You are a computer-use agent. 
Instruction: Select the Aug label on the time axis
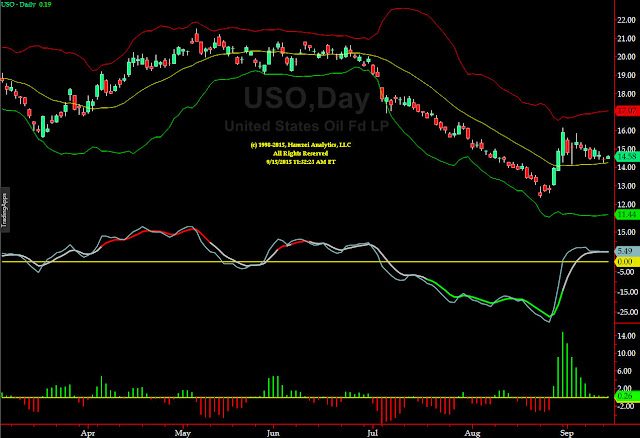472,433
